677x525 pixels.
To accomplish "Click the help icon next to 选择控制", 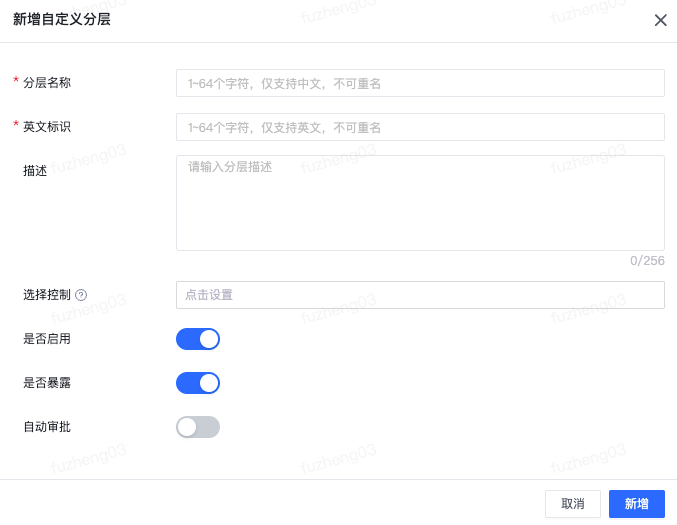I will [x=81, y=295].
